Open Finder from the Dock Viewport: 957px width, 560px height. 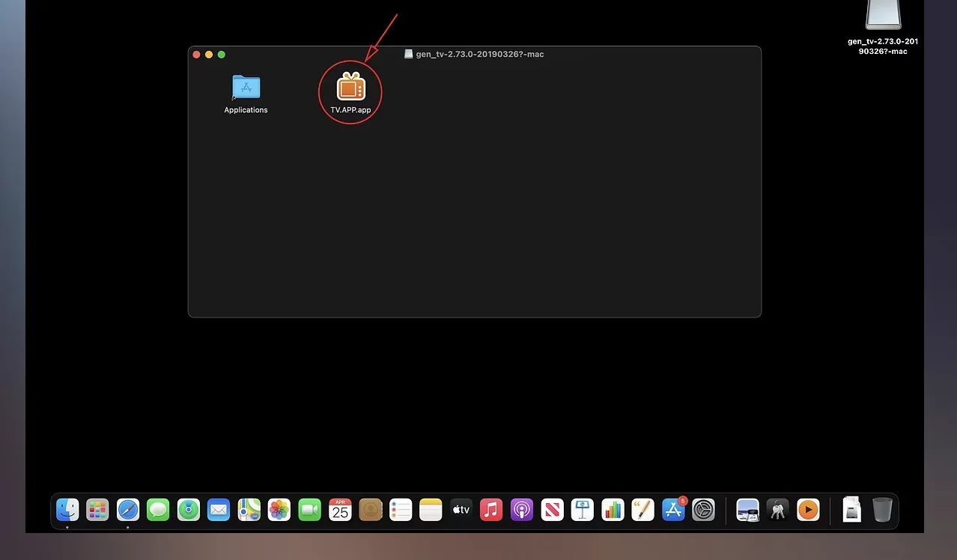pos(67,510)
